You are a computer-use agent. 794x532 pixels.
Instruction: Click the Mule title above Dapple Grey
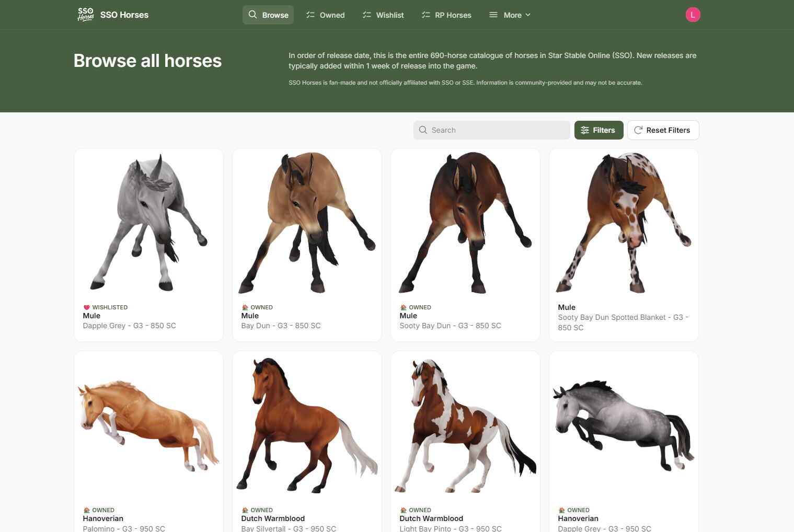(91, 316)
